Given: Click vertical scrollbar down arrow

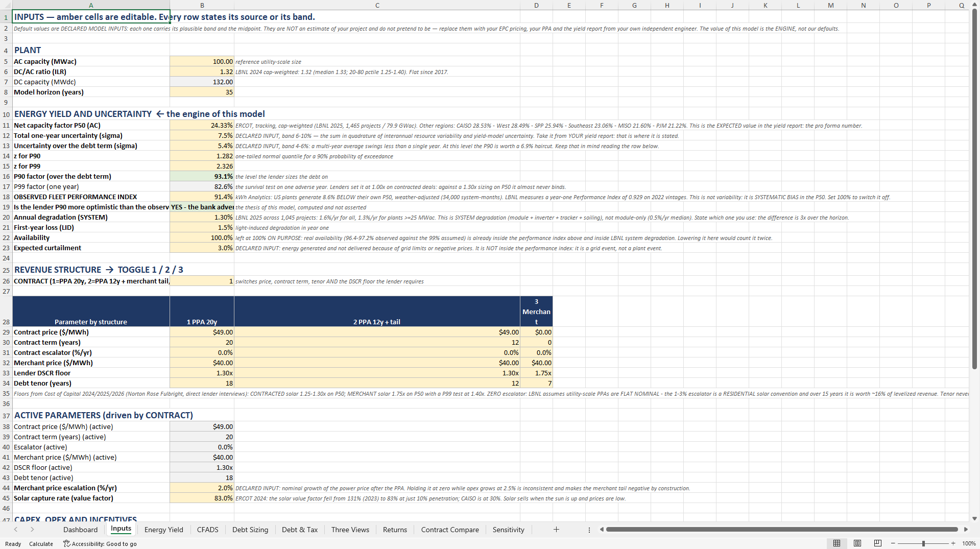Looking at the screenshot, I should (x=974, y=518).
